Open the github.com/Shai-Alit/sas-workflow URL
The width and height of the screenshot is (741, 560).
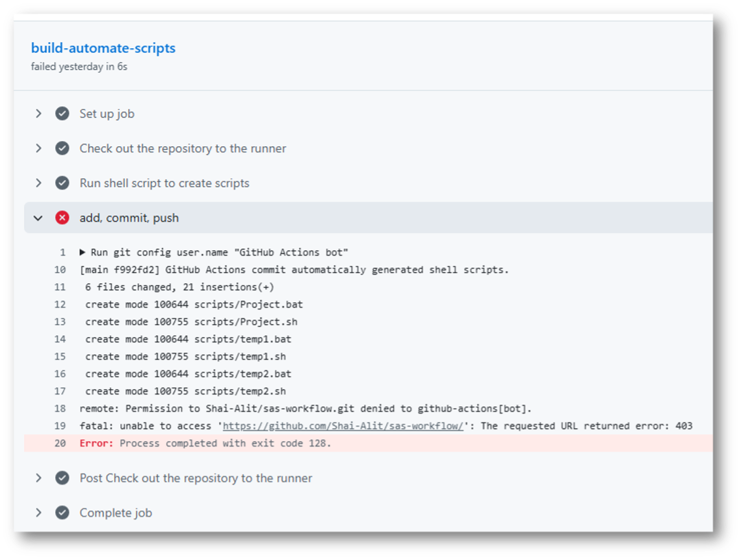tap(343, 426)
